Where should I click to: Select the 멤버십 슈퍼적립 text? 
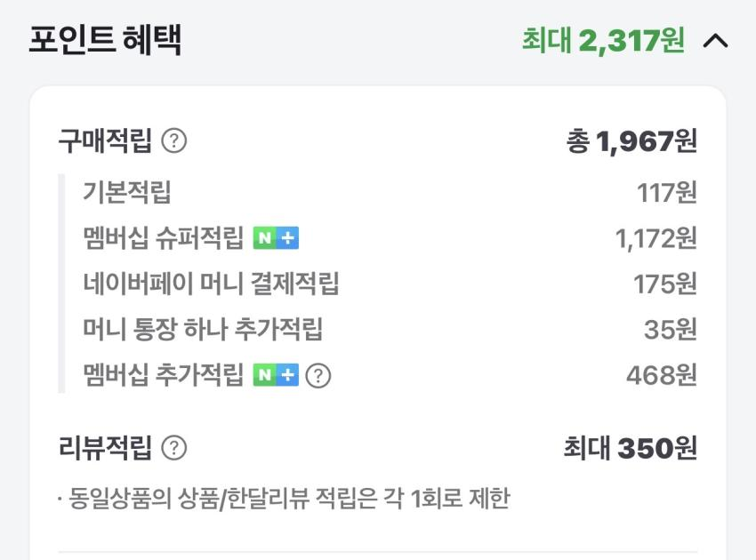coord(163,238)
